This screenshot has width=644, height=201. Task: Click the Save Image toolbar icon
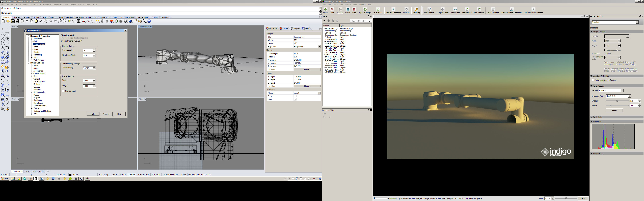click(x=378, y=10)
